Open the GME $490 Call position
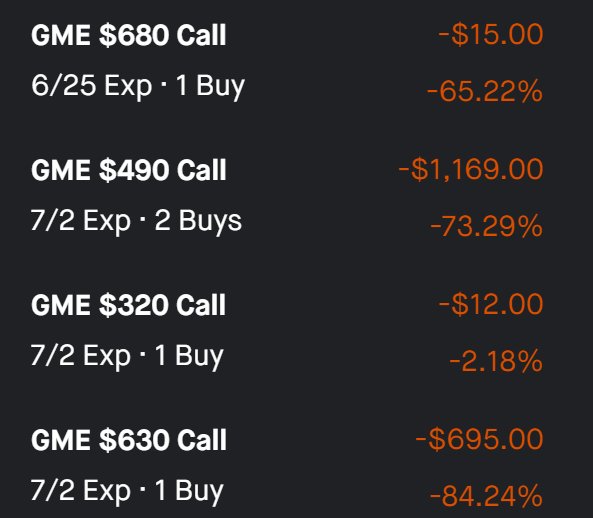 [129, 170]
